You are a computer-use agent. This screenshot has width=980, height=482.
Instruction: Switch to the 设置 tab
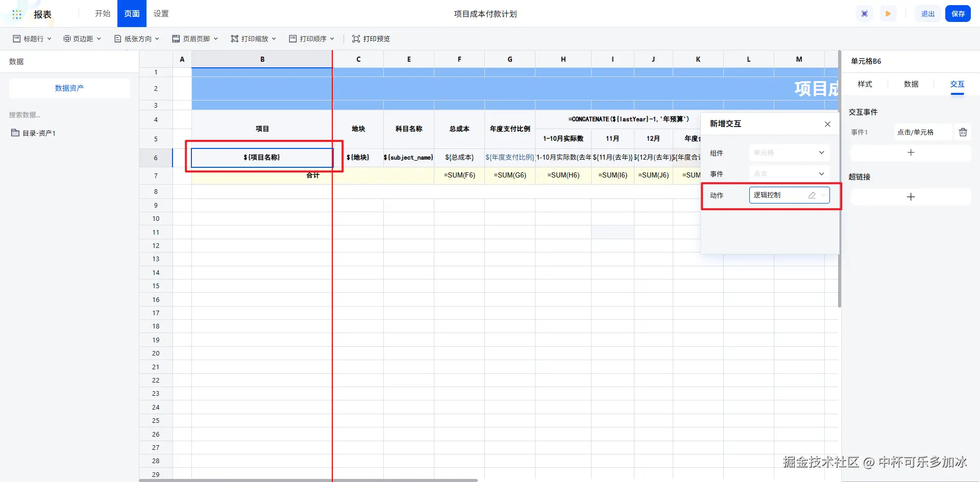[x=161, y=14]
